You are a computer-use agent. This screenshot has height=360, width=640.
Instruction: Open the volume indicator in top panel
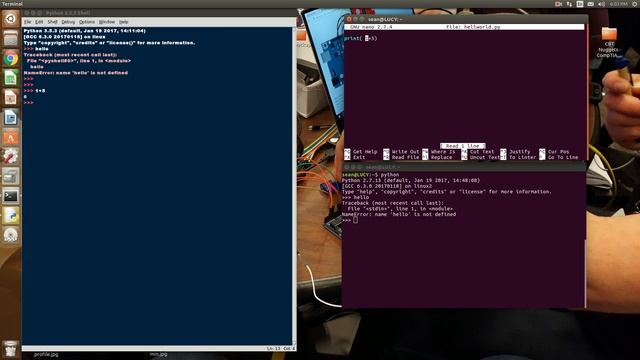(x=601, y=4)
